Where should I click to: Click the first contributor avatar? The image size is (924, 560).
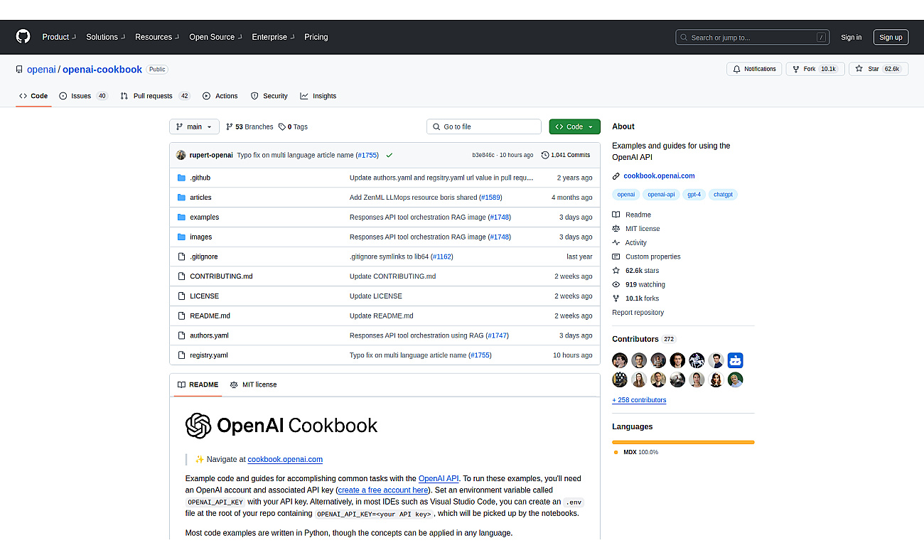[620, 360]
